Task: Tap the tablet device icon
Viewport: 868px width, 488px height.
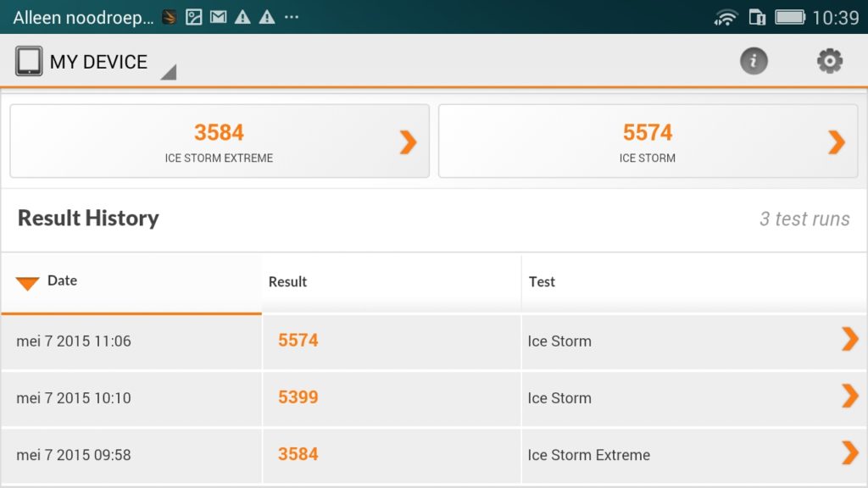Action: 29,61
